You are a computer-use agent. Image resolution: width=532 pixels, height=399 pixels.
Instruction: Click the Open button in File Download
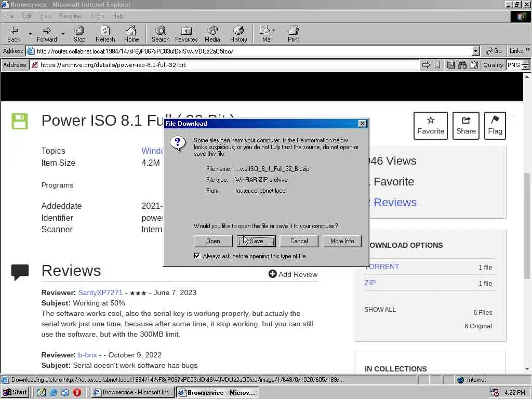(213, 241)
